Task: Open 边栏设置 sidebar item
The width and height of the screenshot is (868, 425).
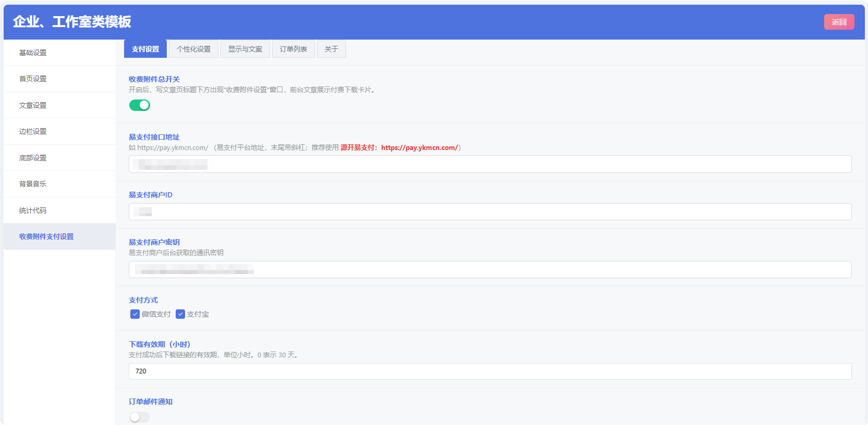Action: click(59, 131)
